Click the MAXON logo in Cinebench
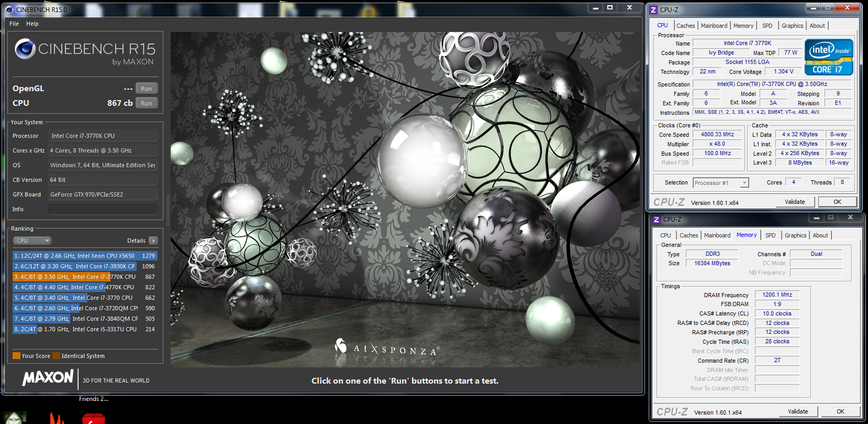This screenshot has height=424, width=868. [48, 377]
